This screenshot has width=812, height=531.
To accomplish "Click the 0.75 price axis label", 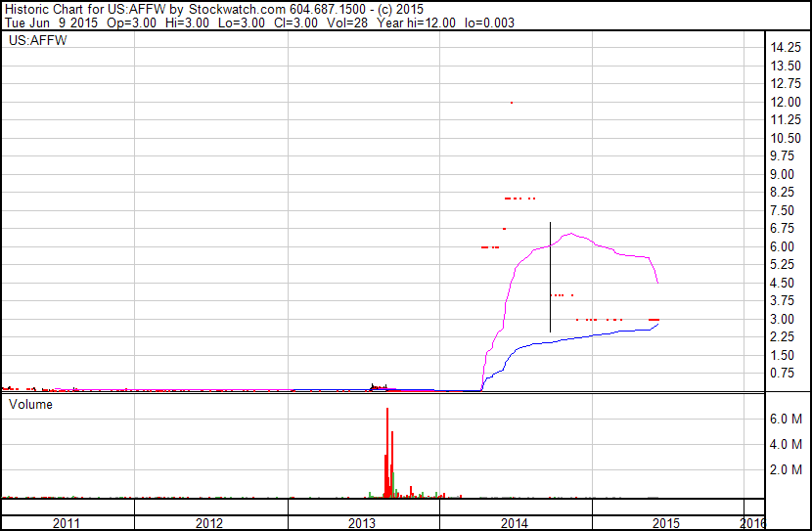I will (x=782, y=374).
